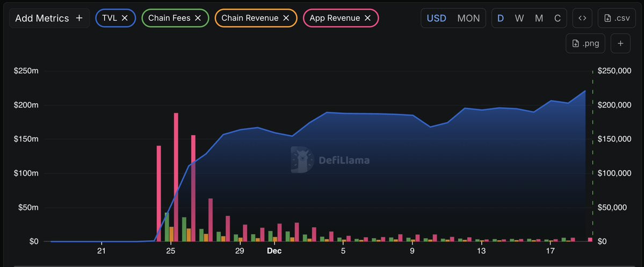
Task: Set interval to weekly (W)
Action: pyautogui.click(x=519, y=18)
